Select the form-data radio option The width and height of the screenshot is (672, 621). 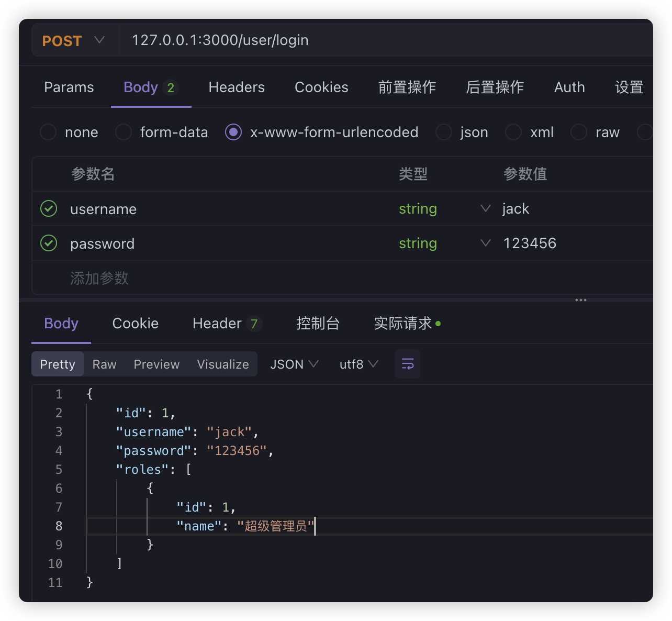point(124,132)
